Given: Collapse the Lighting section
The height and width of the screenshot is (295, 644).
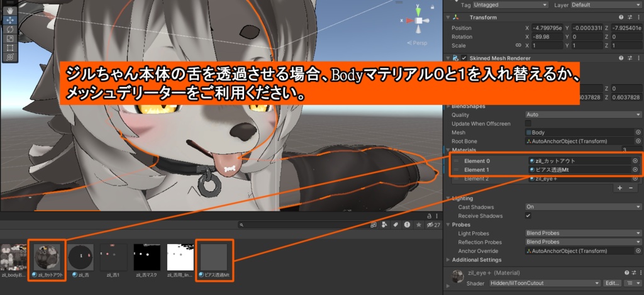Looking at the screenshot, I should pos(448,198).
